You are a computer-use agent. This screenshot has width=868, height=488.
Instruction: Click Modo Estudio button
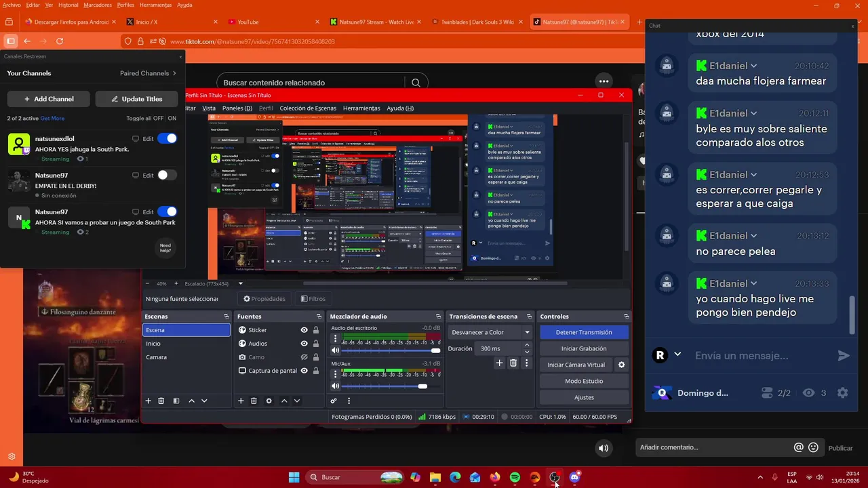click(x=584, y=381)
